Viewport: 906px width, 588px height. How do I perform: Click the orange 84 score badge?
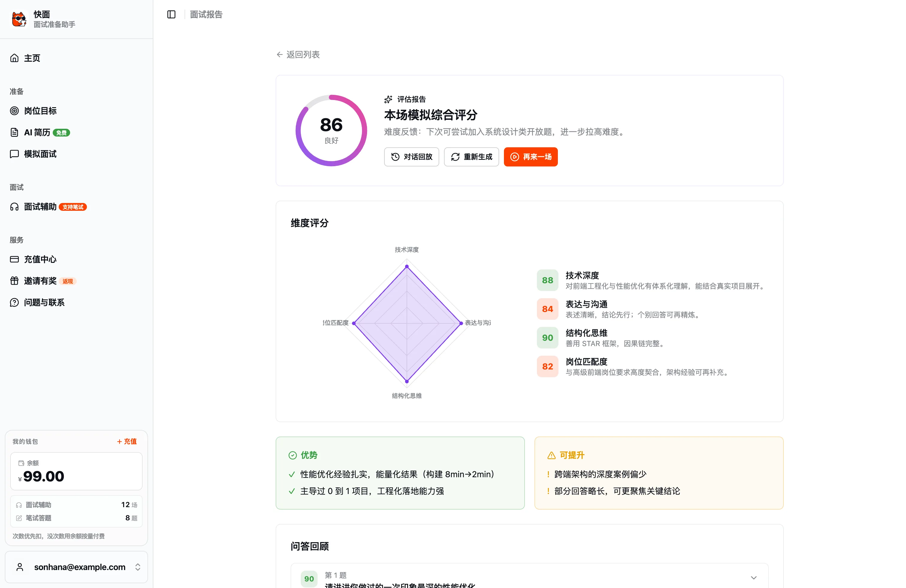547,309
